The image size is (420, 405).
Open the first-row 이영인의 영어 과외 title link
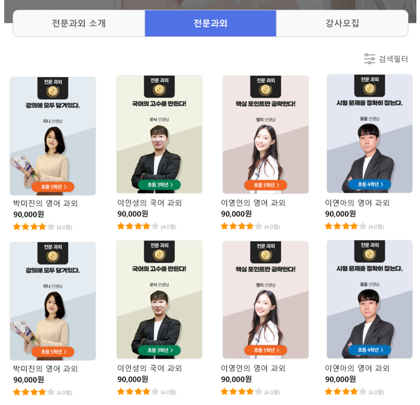253,203
